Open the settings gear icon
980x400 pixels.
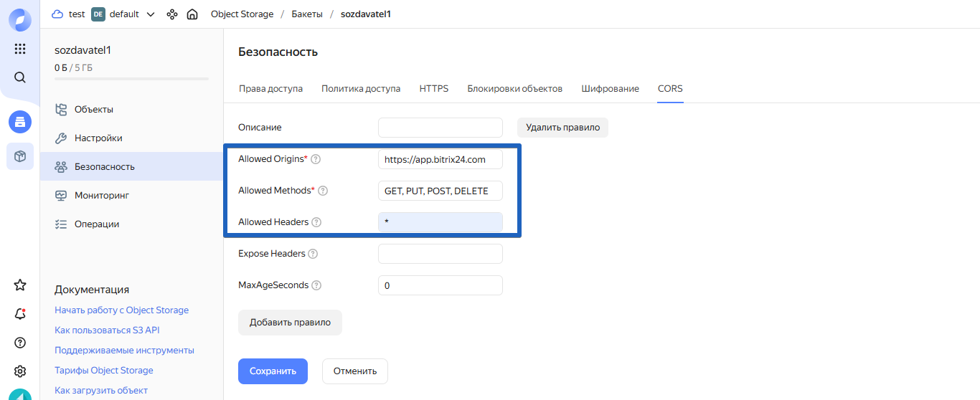click(20, 371)
